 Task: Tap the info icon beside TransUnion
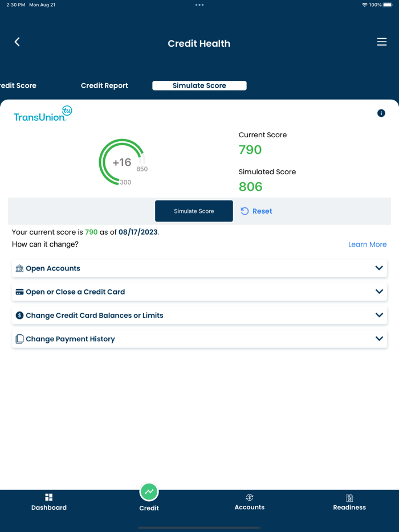(x=381, y=113)
